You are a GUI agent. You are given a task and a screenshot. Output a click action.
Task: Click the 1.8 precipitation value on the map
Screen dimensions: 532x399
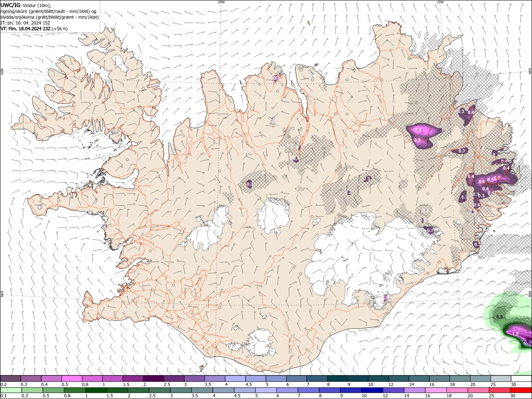[x=515, y=334]
